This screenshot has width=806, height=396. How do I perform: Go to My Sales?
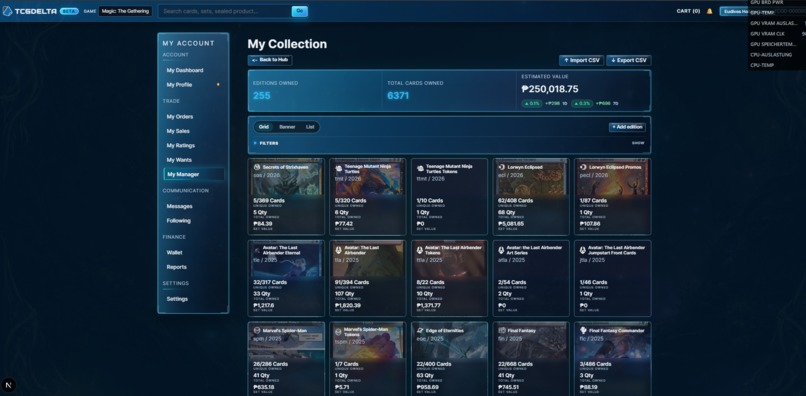[x=178, y=131]
